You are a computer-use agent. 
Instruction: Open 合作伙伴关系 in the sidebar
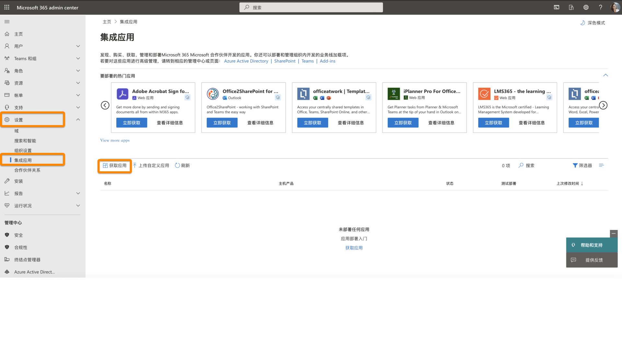[x=27, y=170]
